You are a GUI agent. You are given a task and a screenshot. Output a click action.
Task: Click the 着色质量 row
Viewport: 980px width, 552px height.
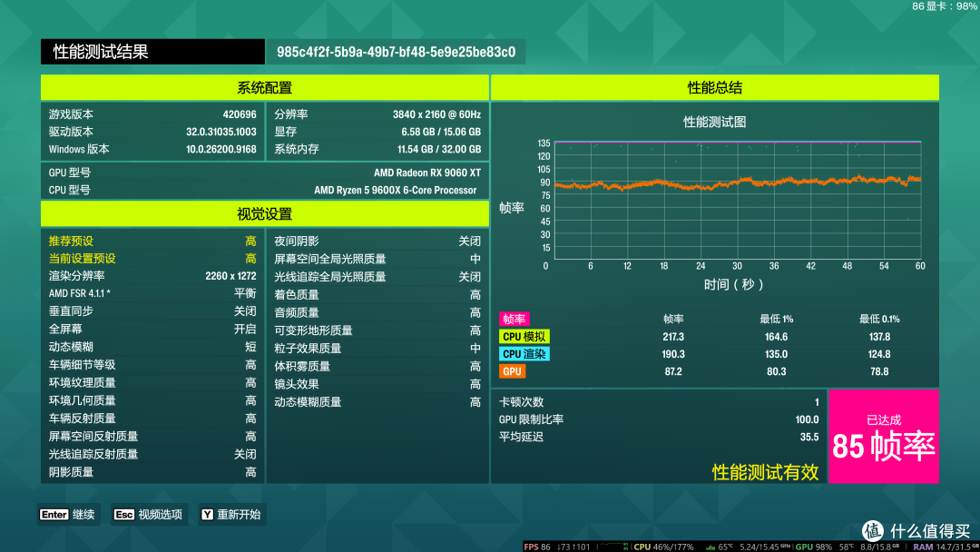pyautogui.click(x=377, y=294)
